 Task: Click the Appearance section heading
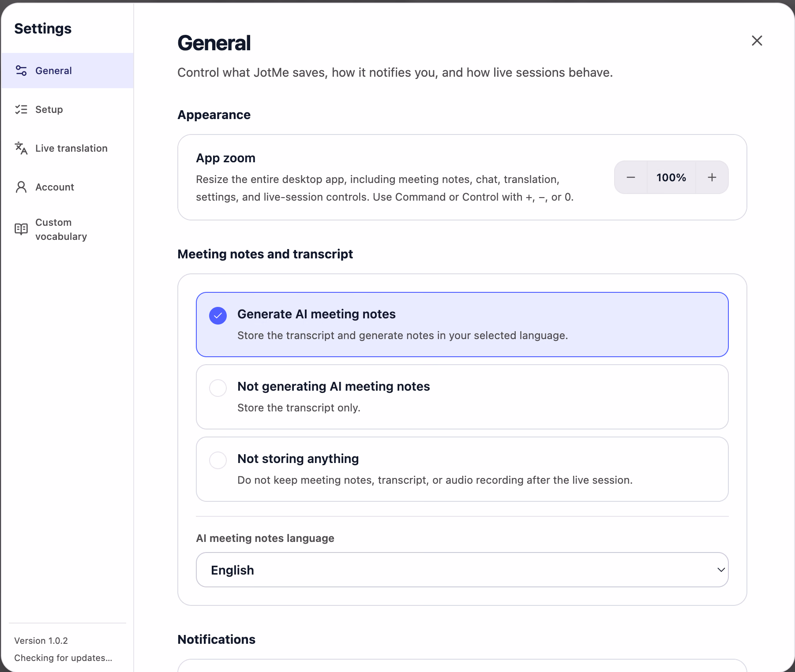[x=214, y=115]
